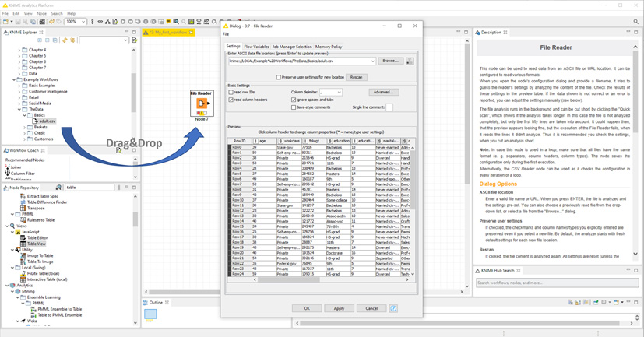This screenshot has width=644, height=337.
Task: Click the Joiner recommended node
Action: tap(13, 167)
